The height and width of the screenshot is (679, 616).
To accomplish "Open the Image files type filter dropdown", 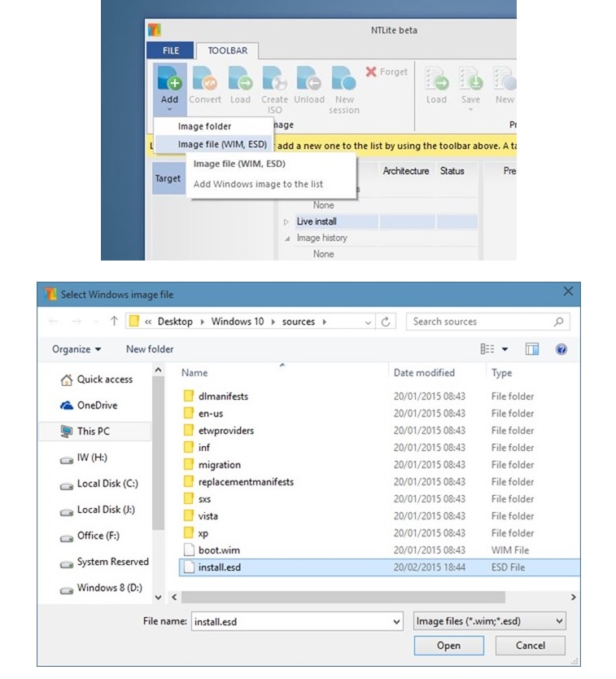I will pos(490,621).
